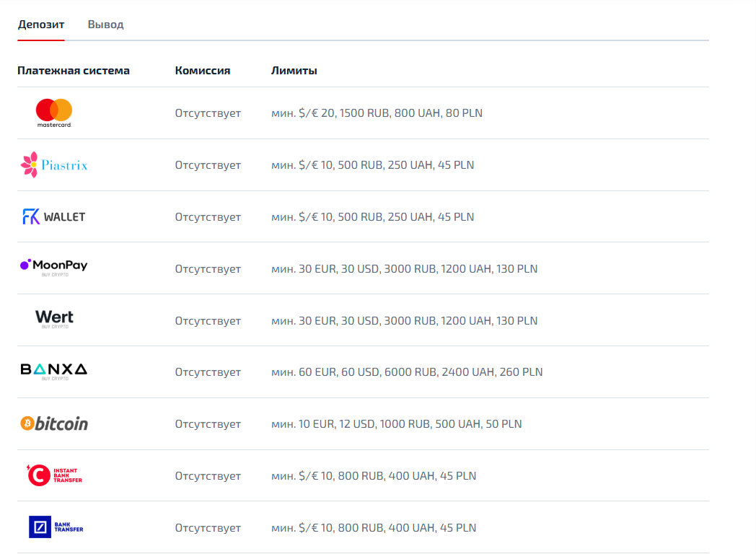This screenshot has width=756, height=554.
Task: Click Отсутствует commission in the MoonPay row
Action: [208, 269]
